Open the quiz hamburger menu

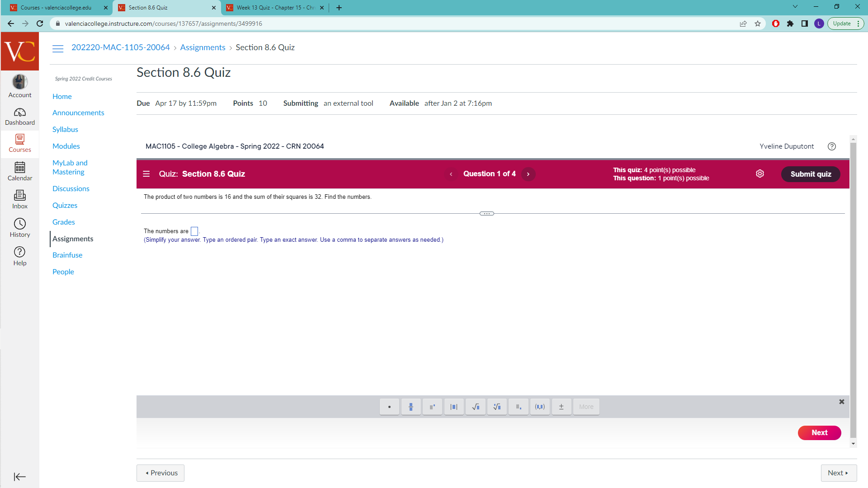click(146, 174)
